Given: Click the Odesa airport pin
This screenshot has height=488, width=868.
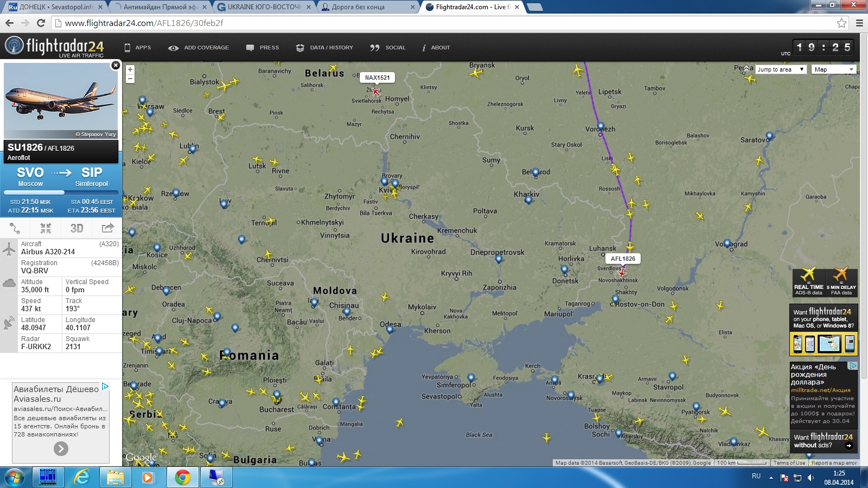Looking at the screenshot, I should [390, 329].
